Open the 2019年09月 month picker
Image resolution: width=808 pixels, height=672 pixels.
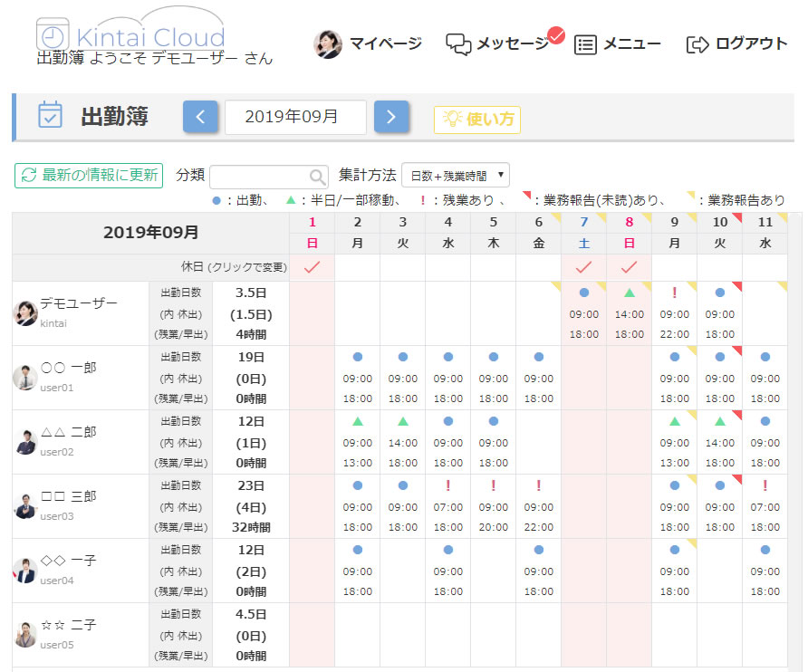click(x=294, y=117)
